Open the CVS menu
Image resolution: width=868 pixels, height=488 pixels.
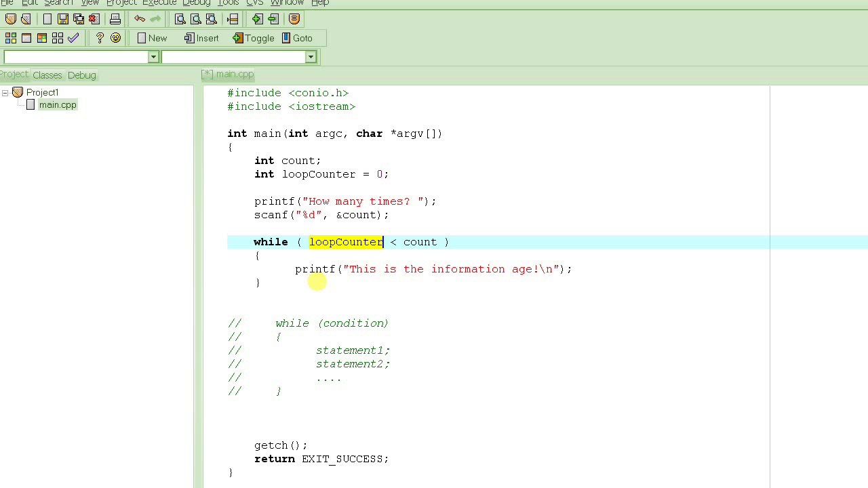click(x=255, y=3)
